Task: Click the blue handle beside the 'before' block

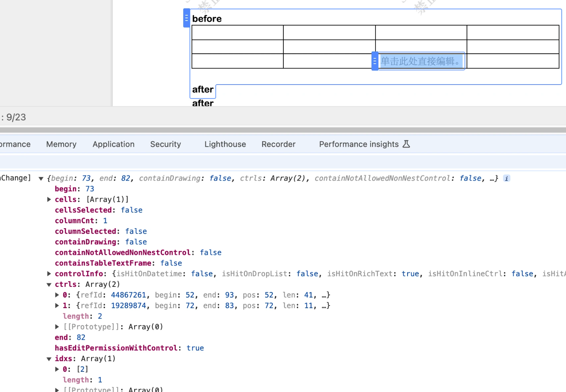Action: point(186,18)
